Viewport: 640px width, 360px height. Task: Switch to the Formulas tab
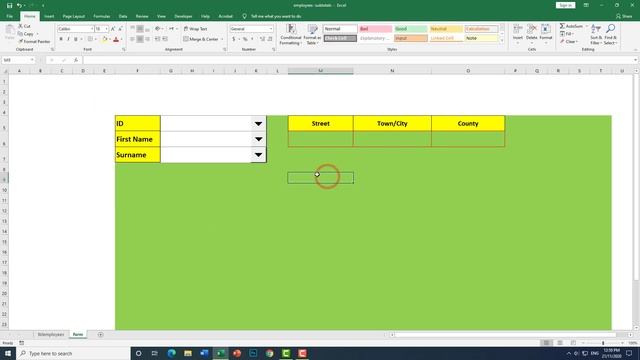point(102,16)
